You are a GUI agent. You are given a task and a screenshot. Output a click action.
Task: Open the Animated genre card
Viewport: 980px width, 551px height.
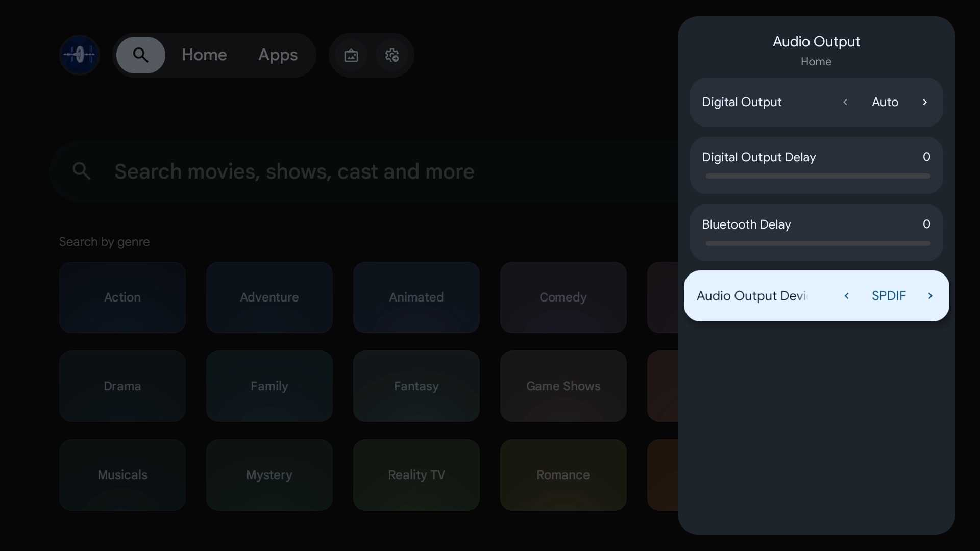point(416,297)
